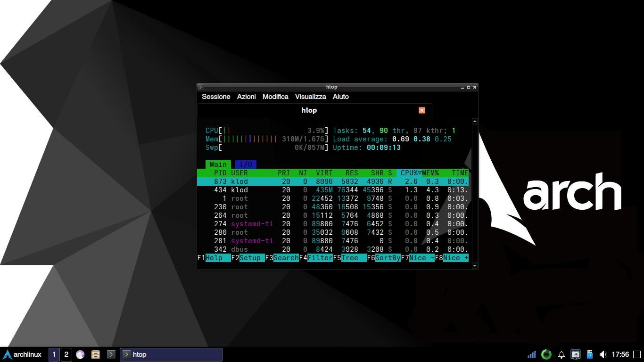Select process row PID 264 root
Image resolution: width=644 pixels, height=362 pixels.
coord(333,215)
